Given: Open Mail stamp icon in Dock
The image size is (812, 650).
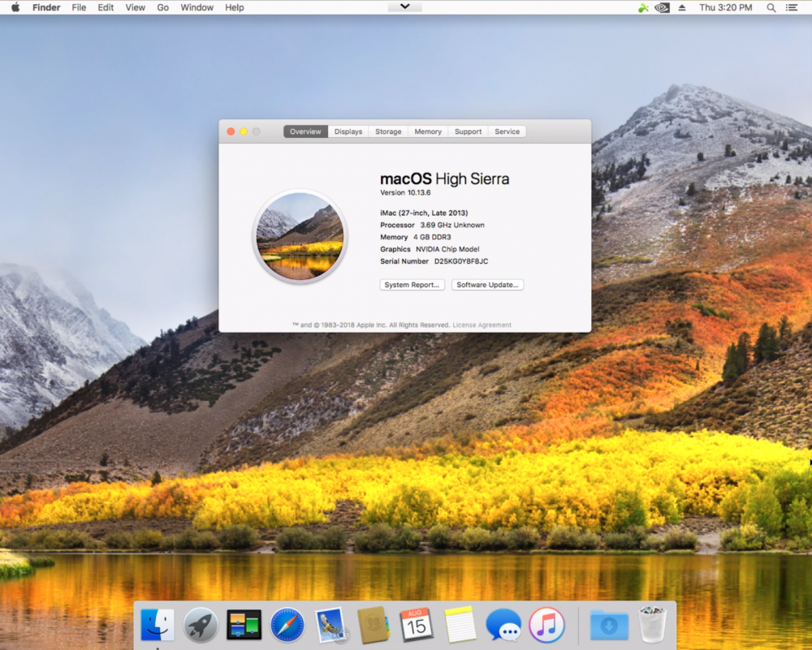Looking at the screenshot, I should 330,625.
